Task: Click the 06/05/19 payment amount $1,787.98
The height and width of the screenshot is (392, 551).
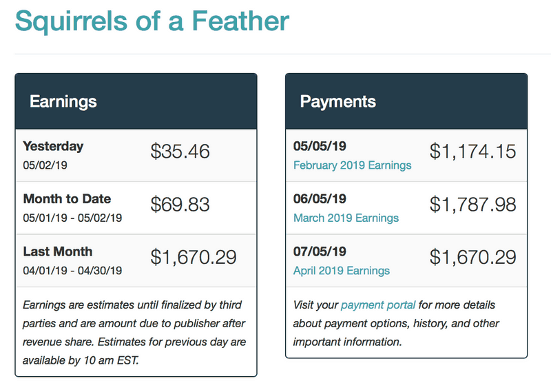Action: (472, 204)
